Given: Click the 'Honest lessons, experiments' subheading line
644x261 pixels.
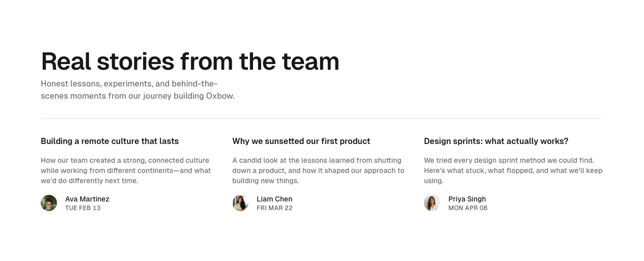Looking at the screenshot, I should coord(129,83).
